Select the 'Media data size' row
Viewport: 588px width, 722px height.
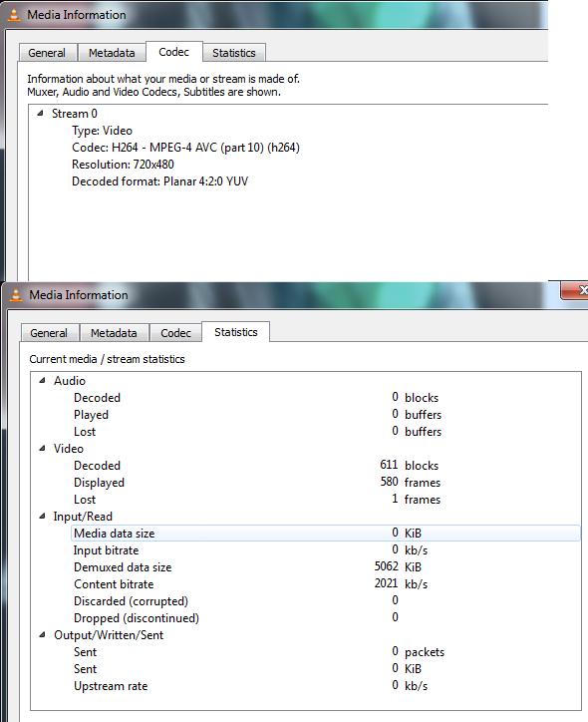(326, 534)
